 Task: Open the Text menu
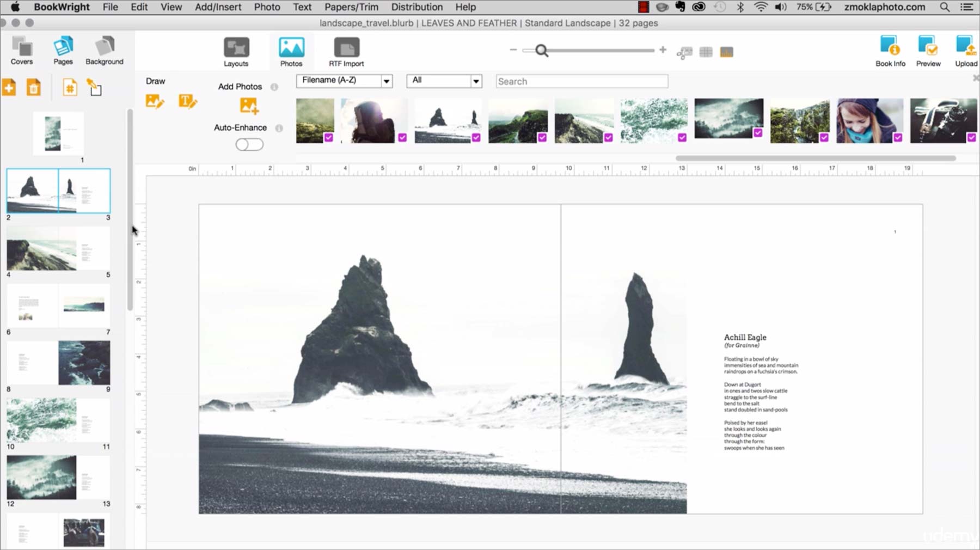tap(302, 7)
